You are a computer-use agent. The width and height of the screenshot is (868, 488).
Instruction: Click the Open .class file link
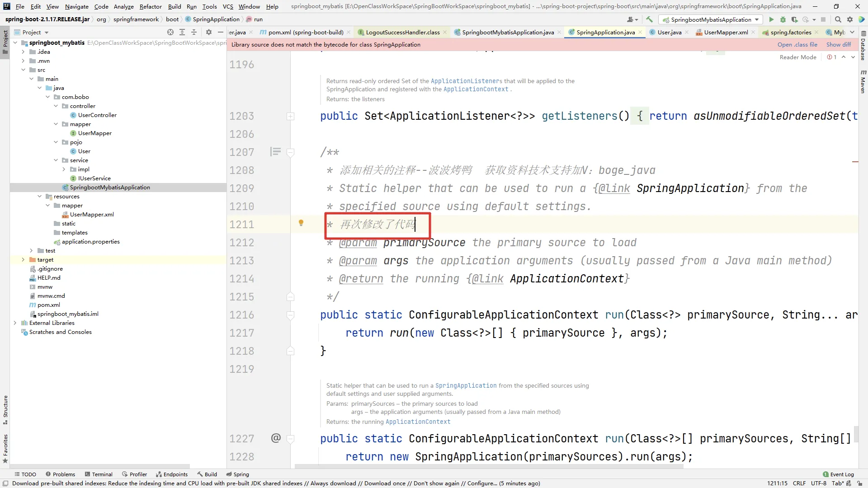tap(797, 44)
